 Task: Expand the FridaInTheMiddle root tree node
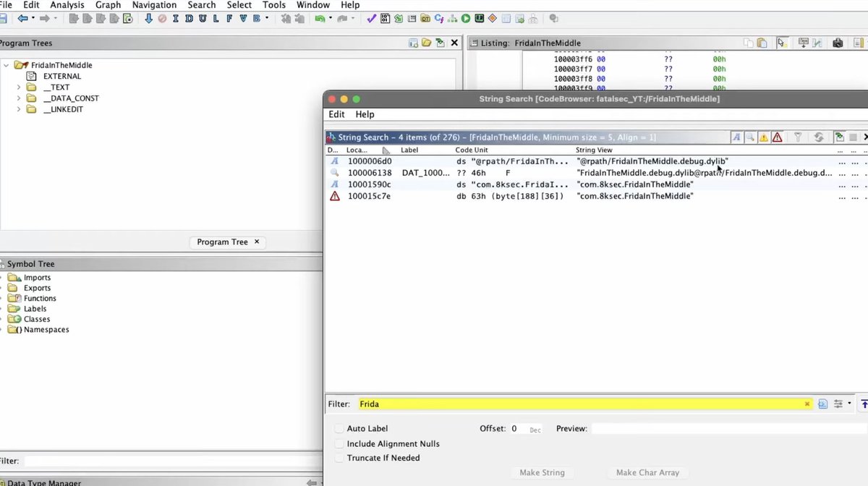[x=7, y=65]
